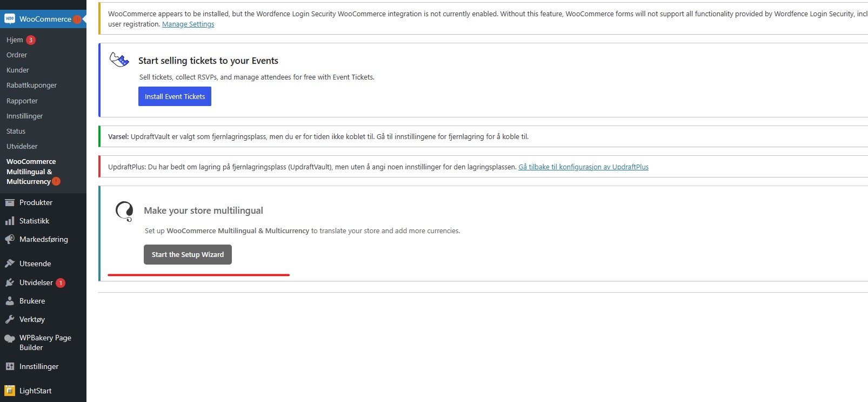Click the Event Tickets ticket icon
868x402 pixels.
coord(119,60)
